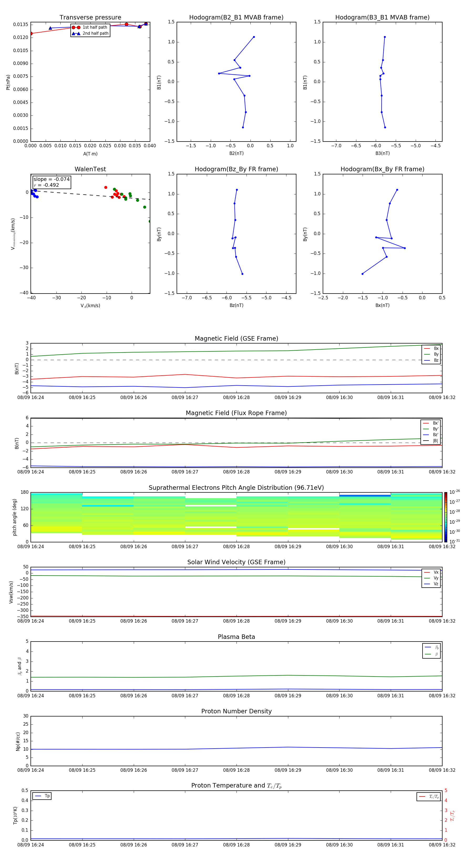The height and width of the screenshot is (868, 473).
Task: Click the "B3(nT)" x-axis label
Action: pos(382,153)
